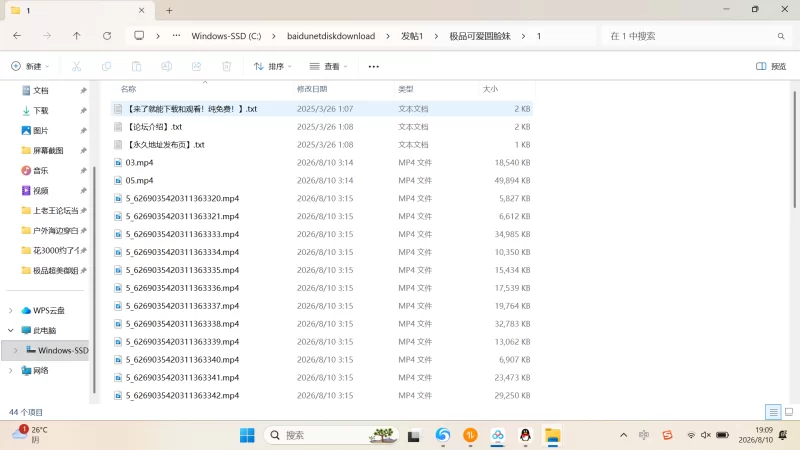Click baidunetdiskdownload breadcrumb
The image size is (800, 450).
pos(331,36)
